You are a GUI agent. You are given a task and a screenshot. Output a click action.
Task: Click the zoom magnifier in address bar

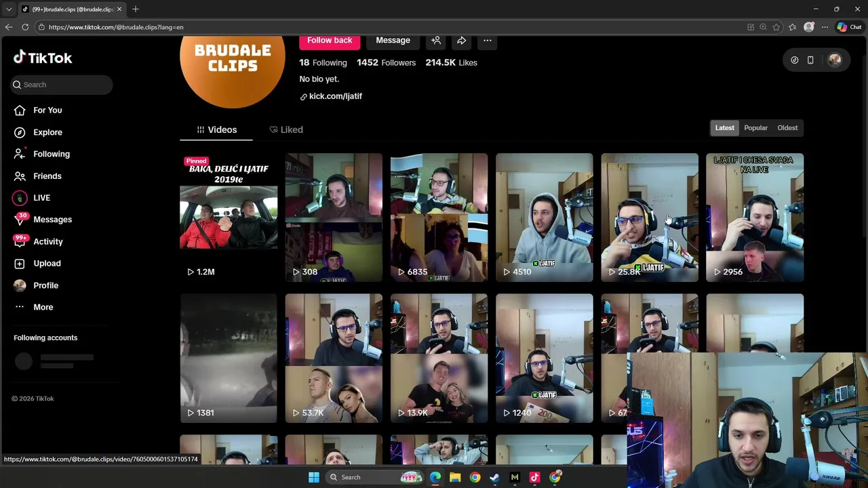coord(763,27)
